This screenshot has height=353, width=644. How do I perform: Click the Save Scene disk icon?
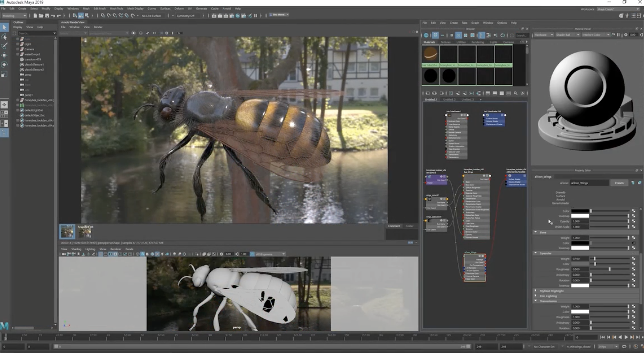(47, 16)
